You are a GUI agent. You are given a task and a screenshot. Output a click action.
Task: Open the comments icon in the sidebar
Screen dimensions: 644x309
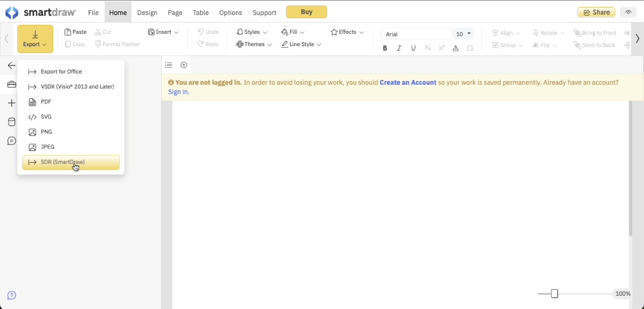click(x=11, y=141)
